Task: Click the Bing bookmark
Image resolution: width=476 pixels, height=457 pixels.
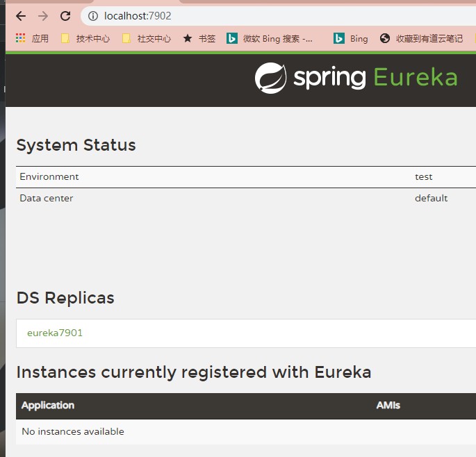Action: tap(351, 39)
